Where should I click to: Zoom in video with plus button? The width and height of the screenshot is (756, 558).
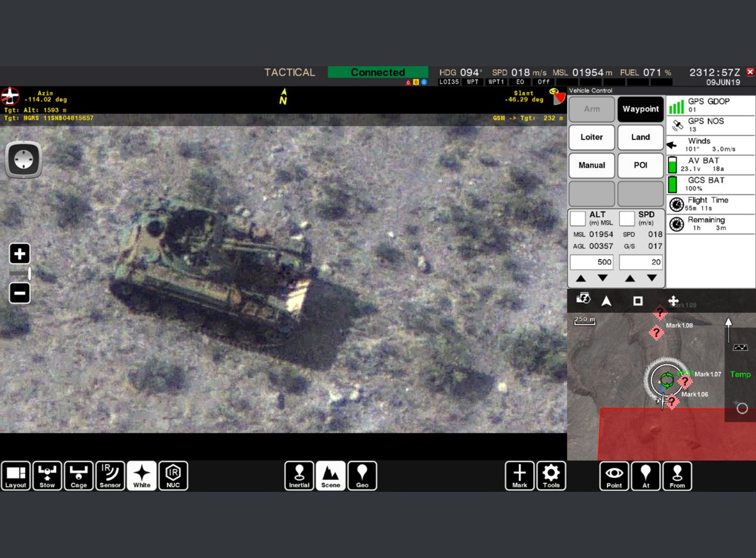point(20,254)
